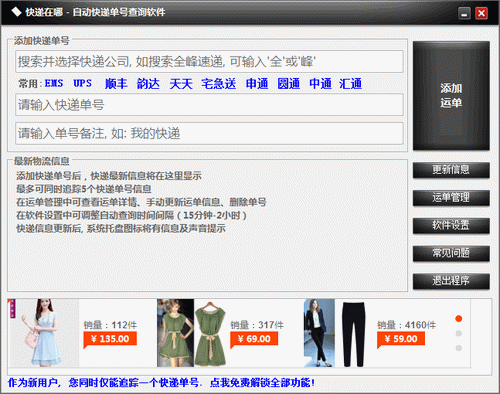Open 软件设置 settings
Screen dimensions: 500x394
tap(451, 226)
